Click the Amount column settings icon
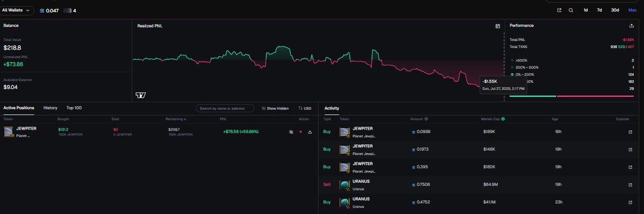The width and height of the screenshot is (644, 214). 427,119
